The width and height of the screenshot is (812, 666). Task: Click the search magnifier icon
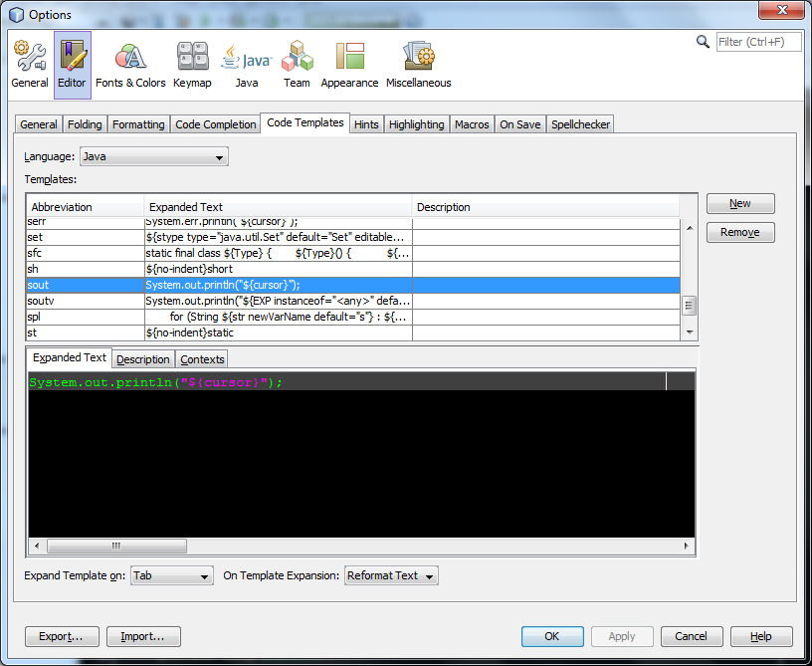point(703,42)
